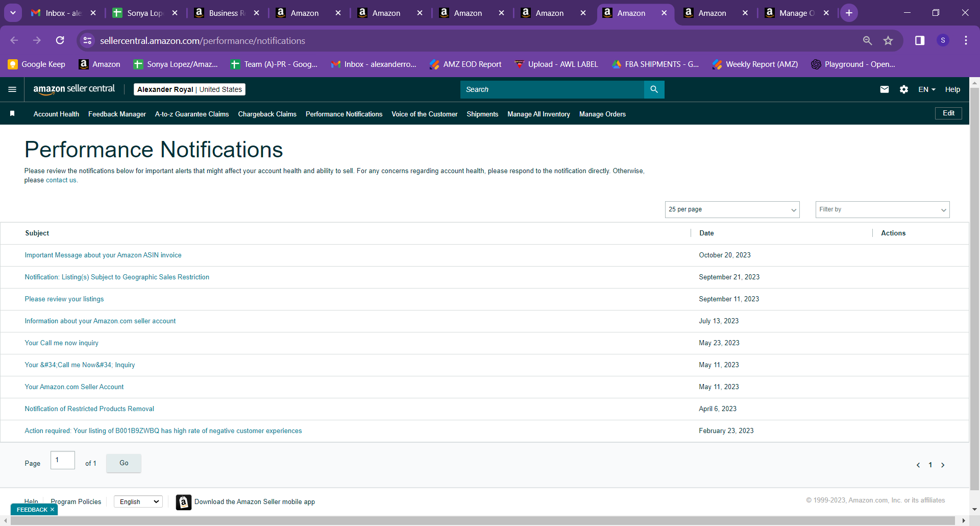Viewport: 980px width, 526px height.
Task: Click the Go page button
Action: click(124, 463)
